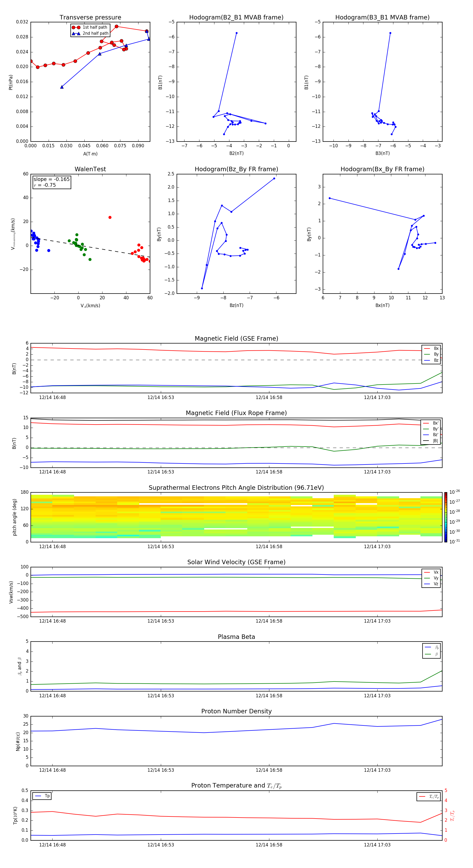Click the Tp legend in temperature plot

click(x=42, y=796)
